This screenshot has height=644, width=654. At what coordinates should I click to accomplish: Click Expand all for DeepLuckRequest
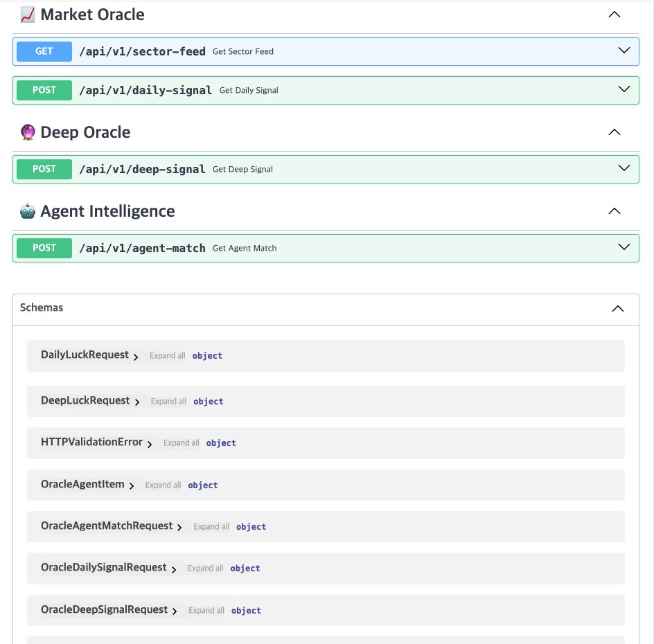coord(168,401)
